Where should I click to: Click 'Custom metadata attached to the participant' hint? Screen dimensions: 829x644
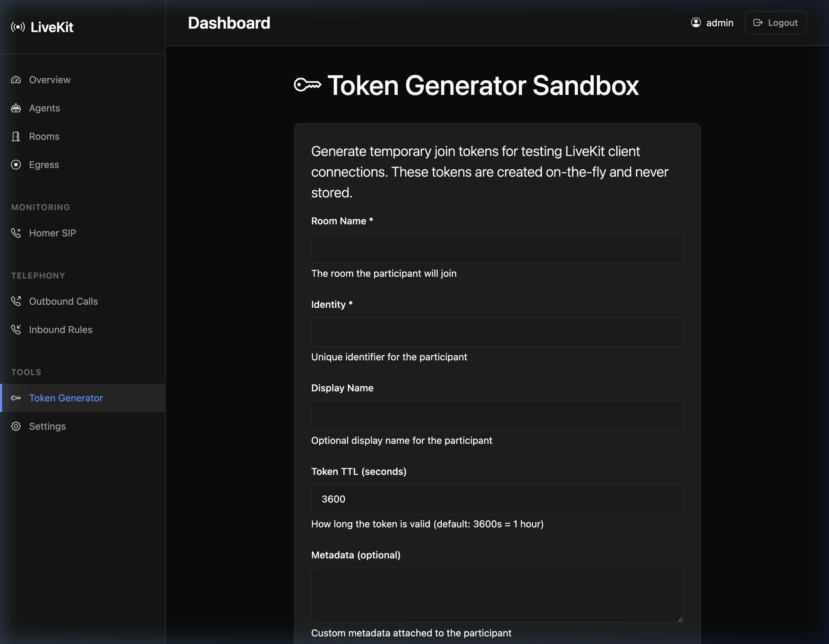pyautogui.click(x=411, y=633)
